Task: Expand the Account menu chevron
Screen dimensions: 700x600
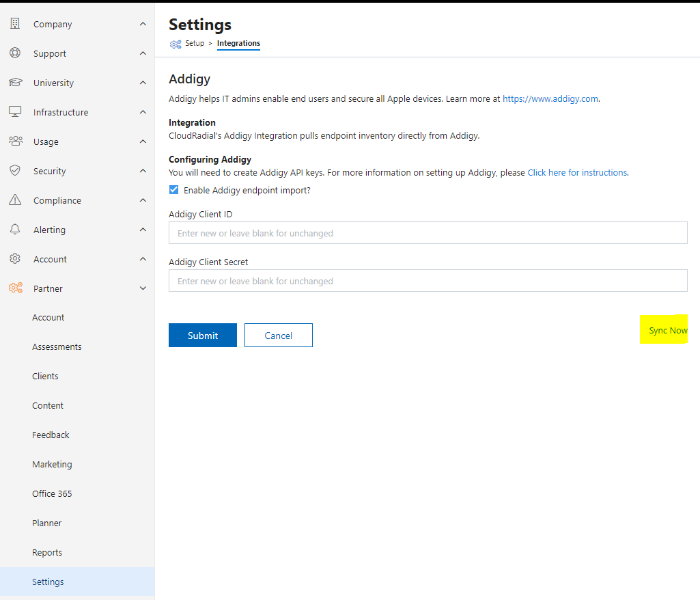Action: 143,259
